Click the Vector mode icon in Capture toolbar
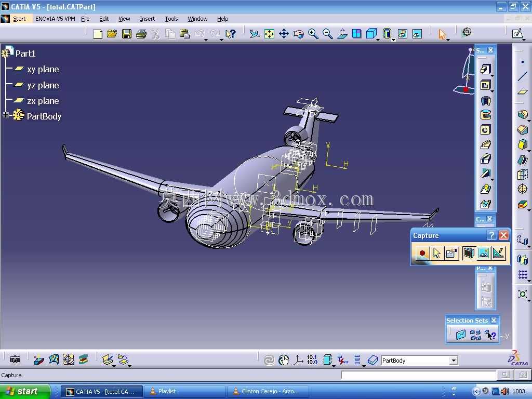Image resolution: width=532 pixels, height=399 pixels. (498, 253)
